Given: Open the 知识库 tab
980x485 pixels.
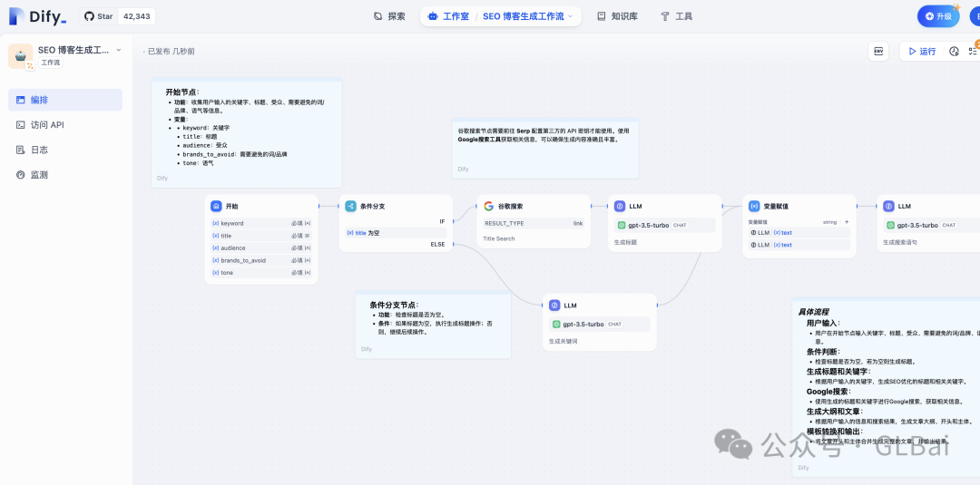Looking at the screenshot, I should 618,16.
